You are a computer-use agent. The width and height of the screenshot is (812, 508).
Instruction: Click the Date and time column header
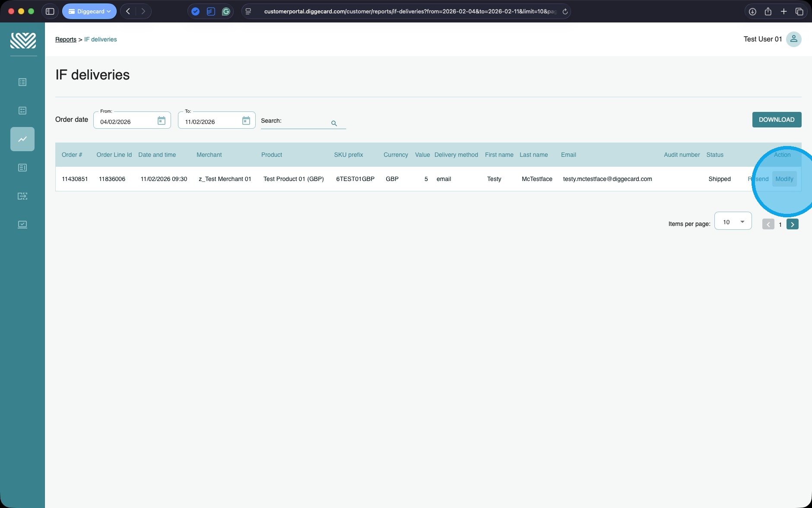click(x=157, y=155)
